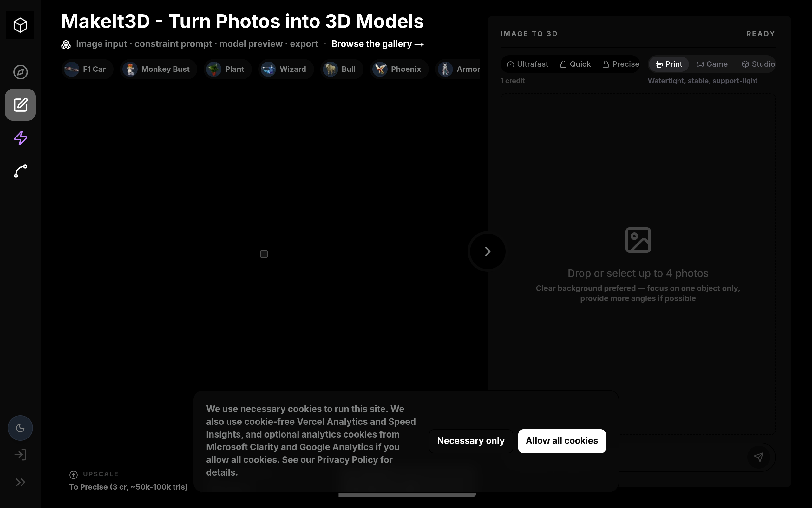Load the Bull example

tap(342, 69)
